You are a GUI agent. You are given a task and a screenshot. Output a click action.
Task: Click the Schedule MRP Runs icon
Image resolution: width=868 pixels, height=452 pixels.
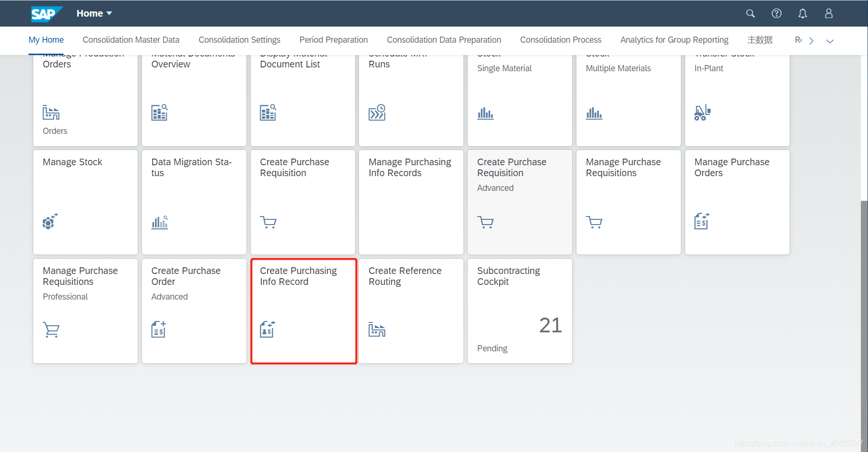coord(377,113)
